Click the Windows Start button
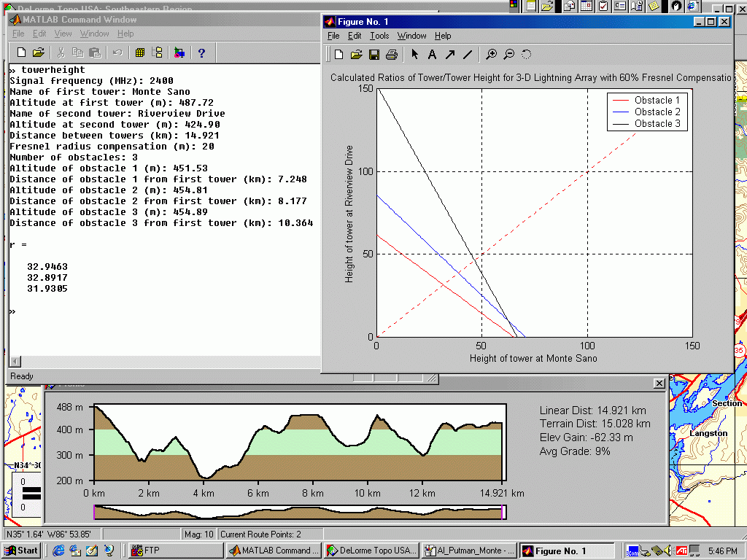747x560 pixels. (x=21, y=551)
